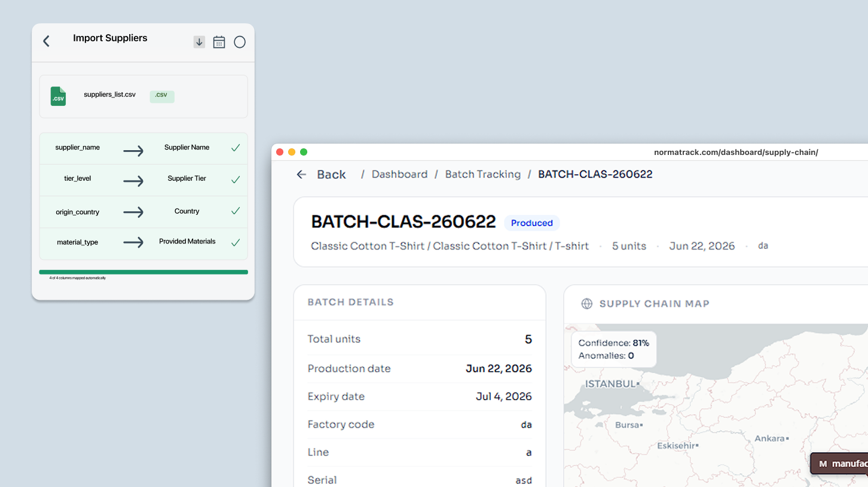This screenshot has width=868, height=487.
Task: Click the Production date value Jun 22, 2026
Action: tap(499, 369)
